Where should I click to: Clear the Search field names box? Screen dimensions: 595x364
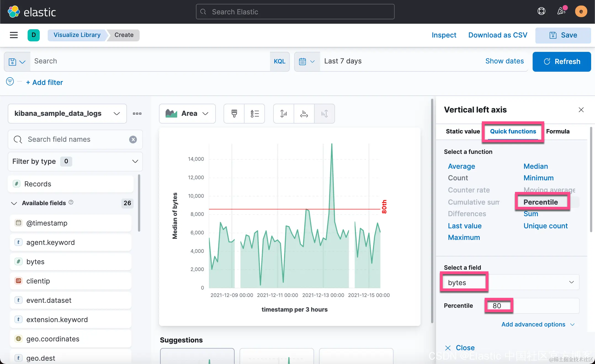click(133, 140)
